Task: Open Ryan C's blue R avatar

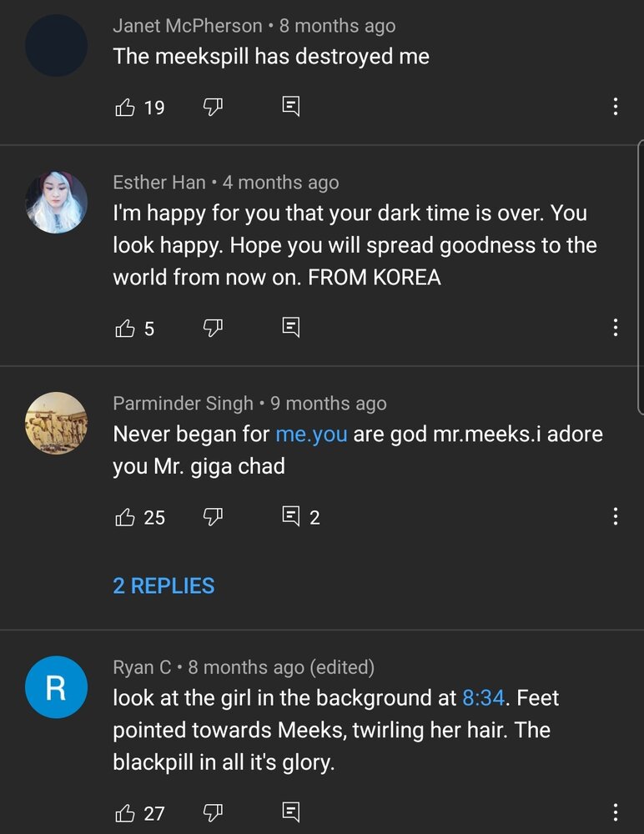Action: click(57, 687)
